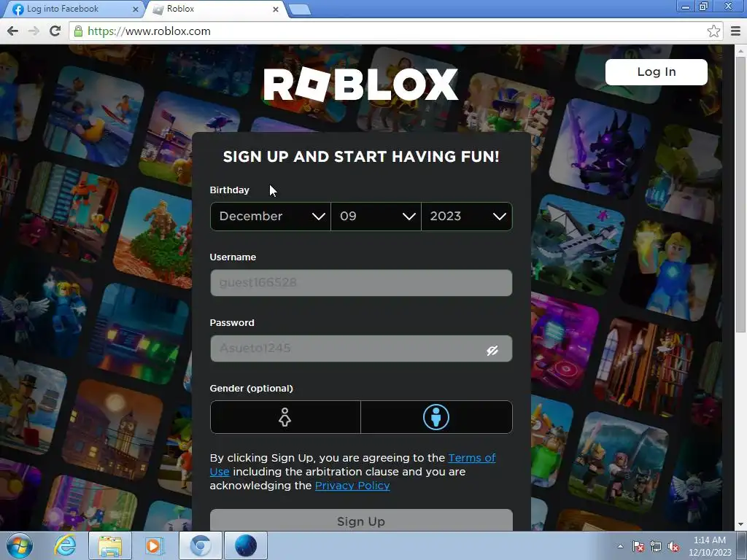Screen dimensions: 747x560
Task: Open Windows Explorer folder on the taskbar
Action: click(x=110, y=545)
